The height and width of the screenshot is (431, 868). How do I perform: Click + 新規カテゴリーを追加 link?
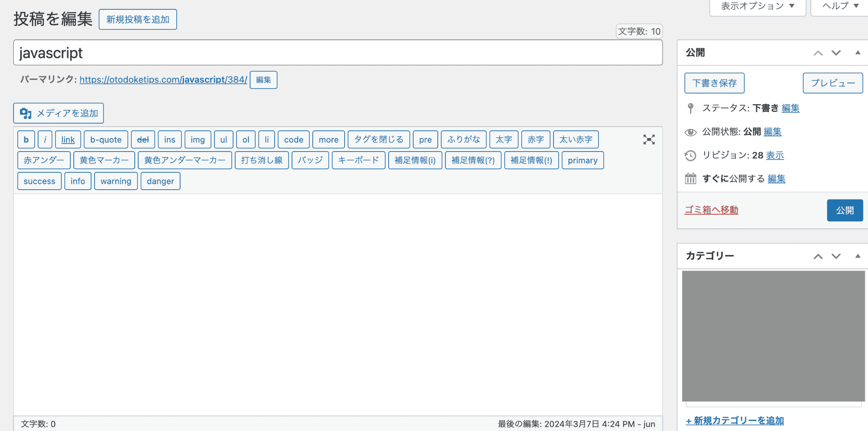(x=735, y=420)
